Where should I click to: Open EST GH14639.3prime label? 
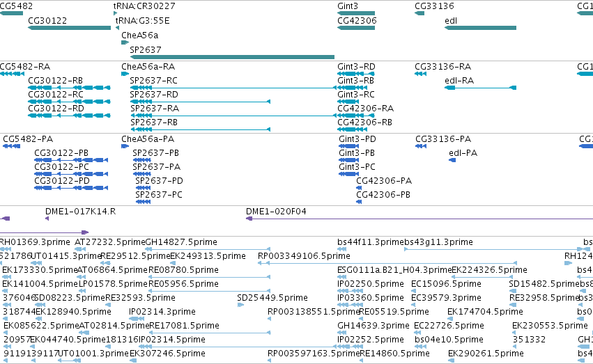tap(373, 326)
